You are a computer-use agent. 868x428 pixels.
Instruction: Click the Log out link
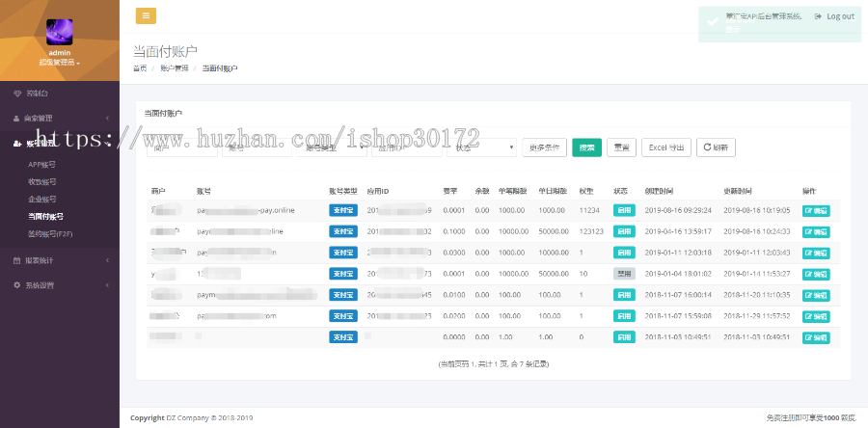click(835, 16)
